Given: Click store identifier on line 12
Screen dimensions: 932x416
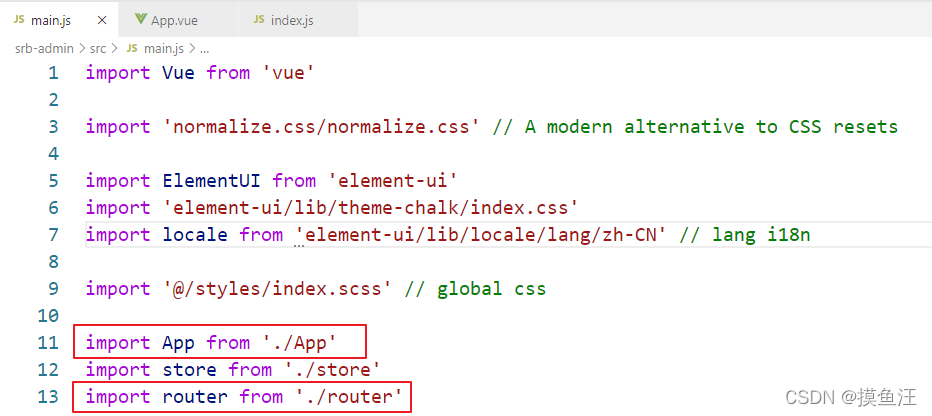Looking at the screenshot, I should 190,370.
